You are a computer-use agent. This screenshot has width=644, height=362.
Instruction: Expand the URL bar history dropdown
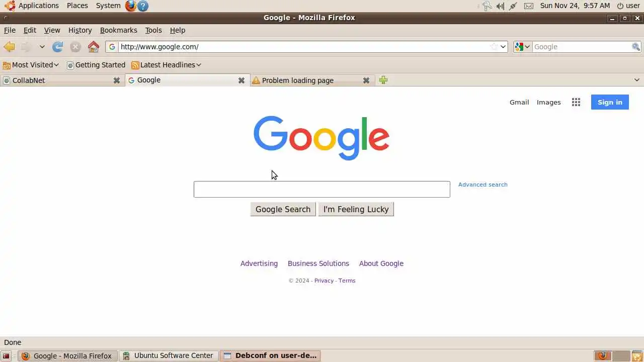[503, 47]
